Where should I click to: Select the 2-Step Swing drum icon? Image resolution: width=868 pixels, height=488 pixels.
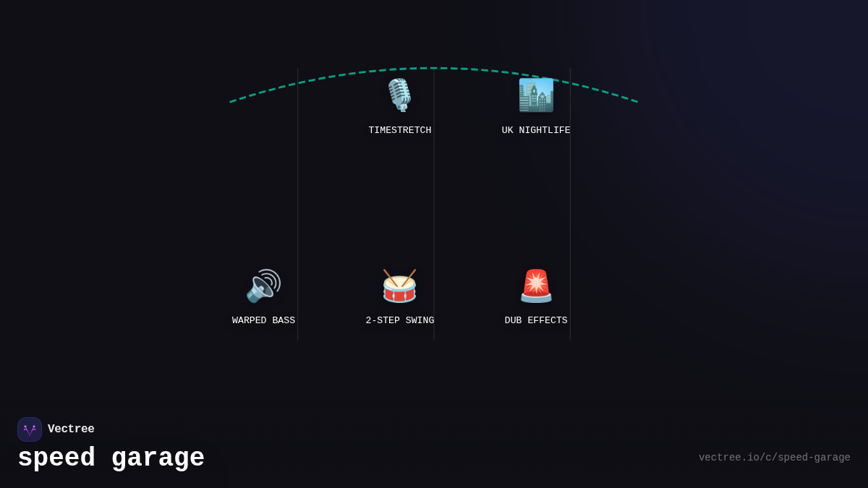click(x=399, y=286)
